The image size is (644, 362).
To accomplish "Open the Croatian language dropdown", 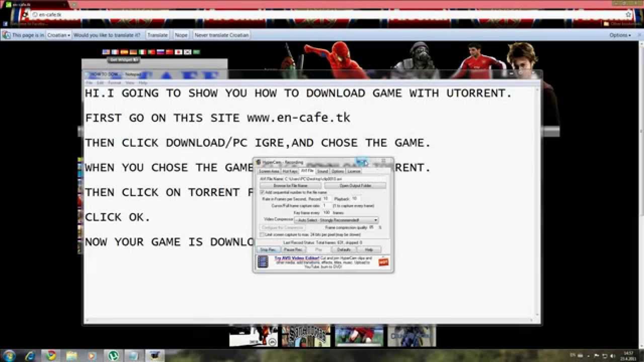I will (59, 35).
